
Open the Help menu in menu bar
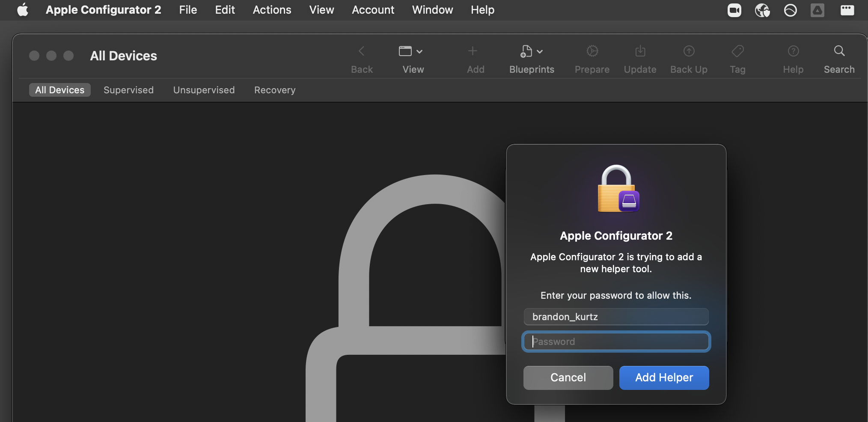(x=482, y=10)
